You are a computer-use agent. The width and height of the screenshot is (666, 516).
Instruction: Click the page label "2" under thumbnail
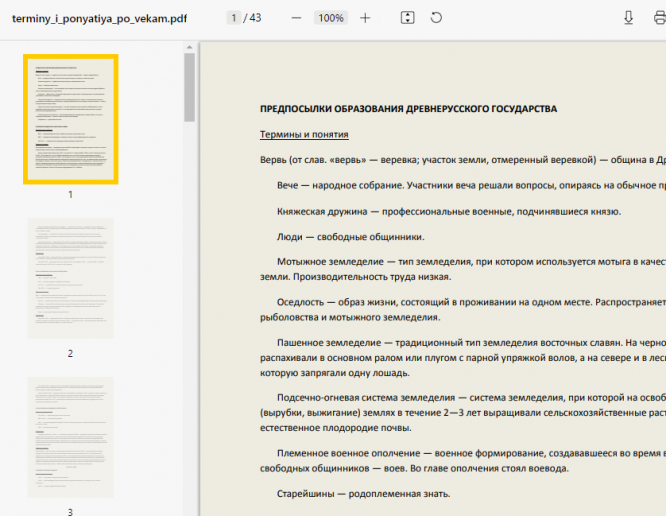(70, 353)
